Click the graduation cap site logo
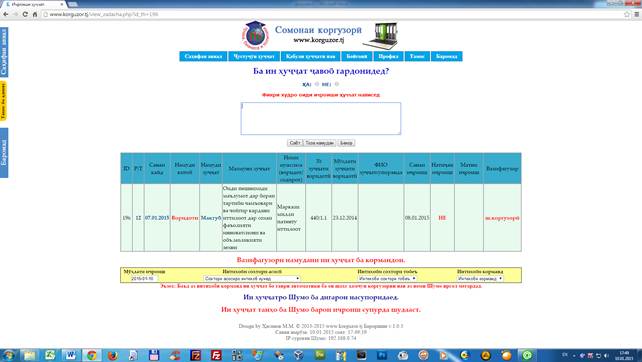The height and width of the screenshot is (362, 642). tap(255, 35)
